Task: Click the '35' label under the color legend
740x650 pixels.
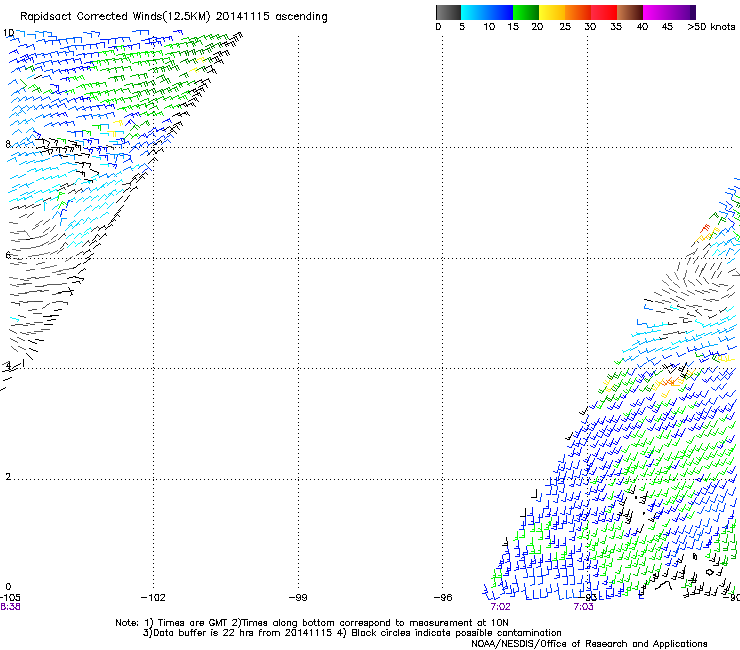Action: tap(616, 27)
